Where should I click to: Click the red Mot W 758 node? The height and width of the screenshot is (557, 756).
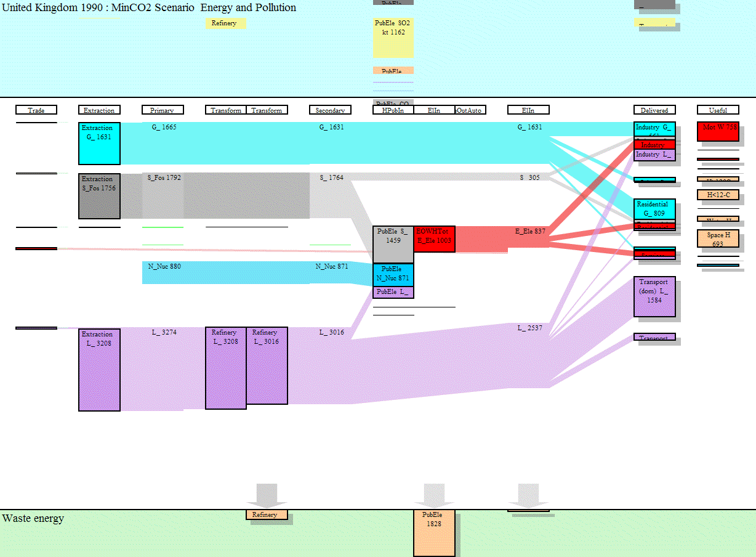click(x=718, y=131)
